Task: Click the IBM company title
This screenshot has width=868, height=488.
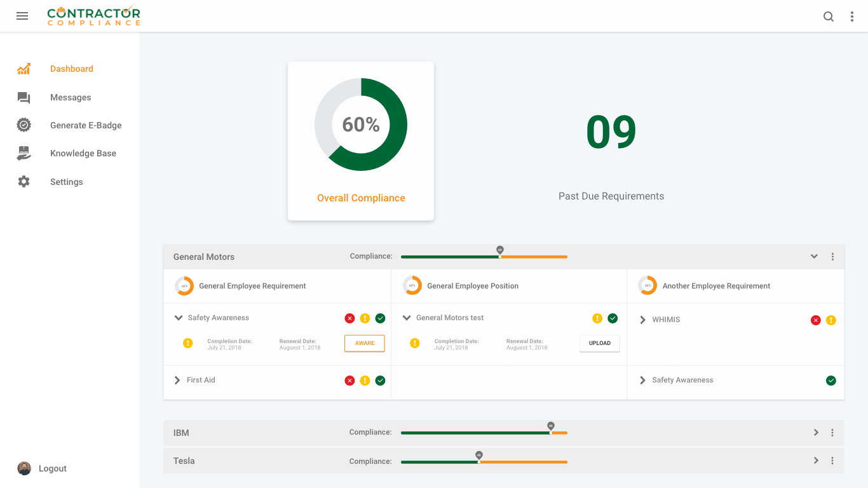Action: pos(181,433)
